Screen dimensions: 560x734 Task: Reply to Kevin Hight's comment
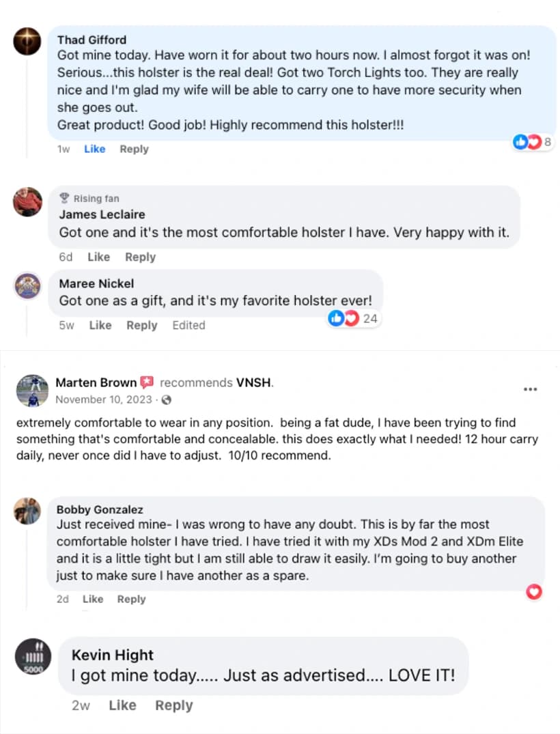173,705
